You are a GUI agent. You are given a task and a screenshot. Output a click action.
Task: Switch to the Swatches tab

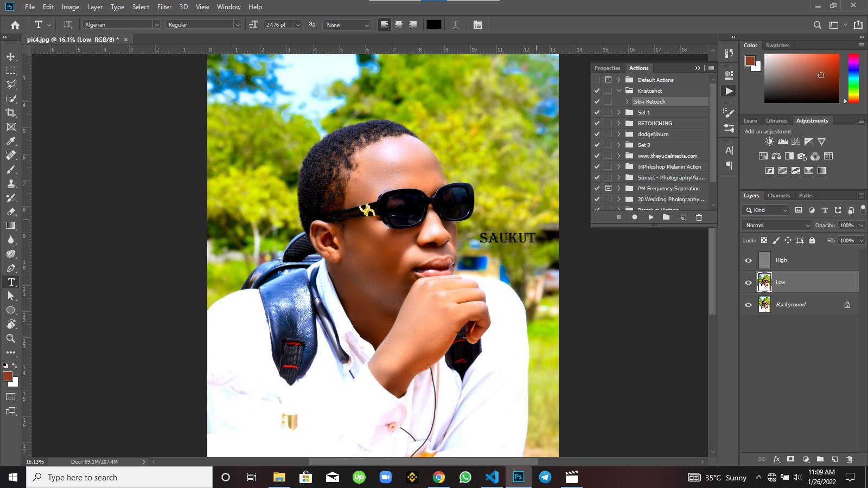777,46
